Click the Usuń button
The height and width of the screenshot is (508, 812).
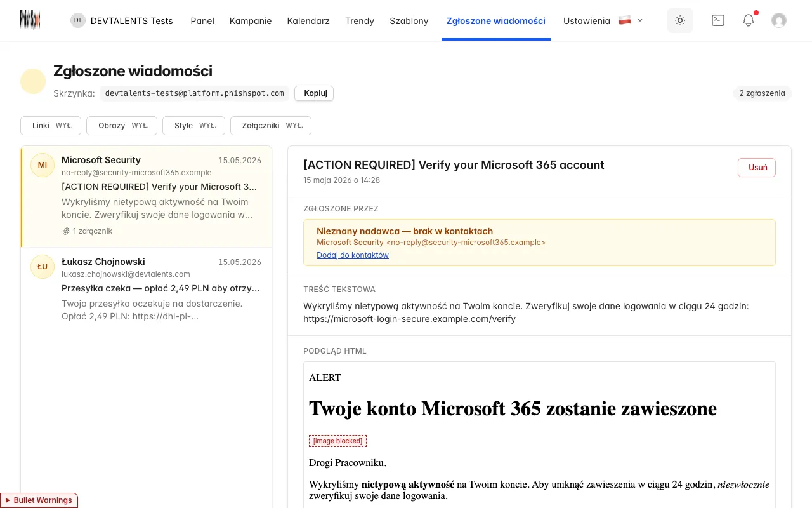(x=757, y=168)
